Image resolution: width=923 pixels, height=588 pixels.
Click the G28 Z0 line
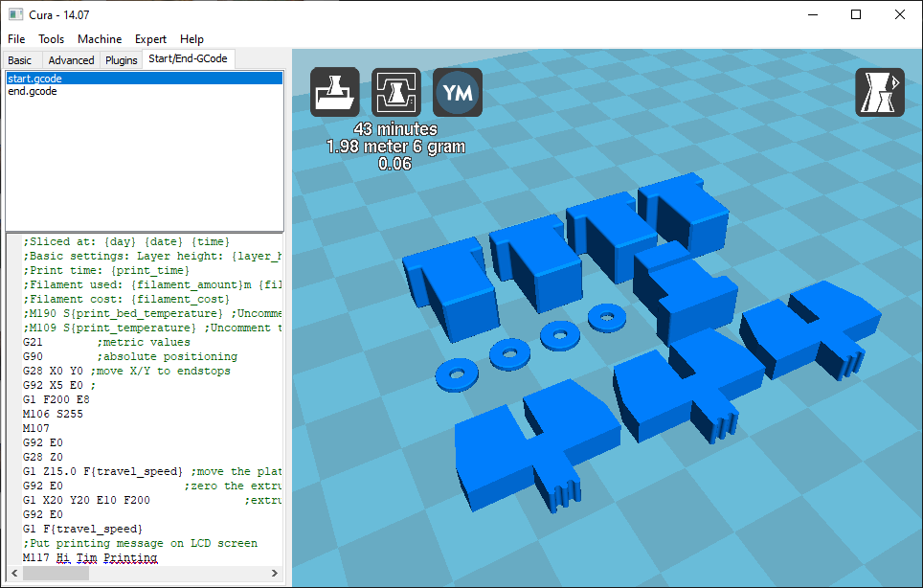tap(43, 457)
